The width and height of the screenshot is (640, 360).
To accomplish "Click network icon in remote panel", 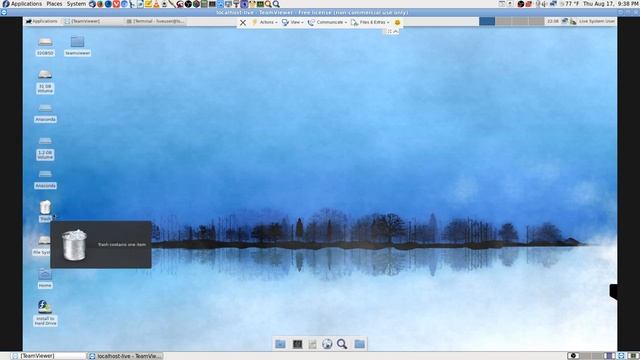I will 565,21.
